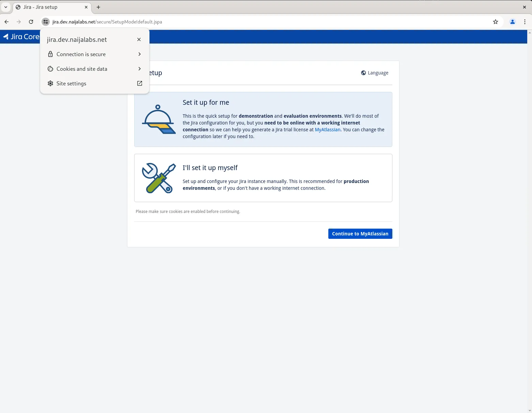Screen dimensions: 532x413
Task: Choose the Set it up for me option
Action: coord(263,119)
